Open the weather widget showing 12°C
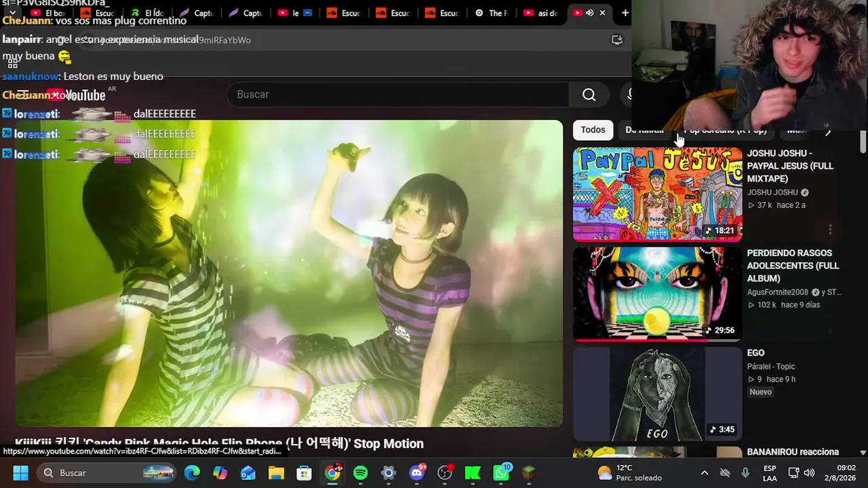This screenshot has height=488, width=868. coord(629,472)
